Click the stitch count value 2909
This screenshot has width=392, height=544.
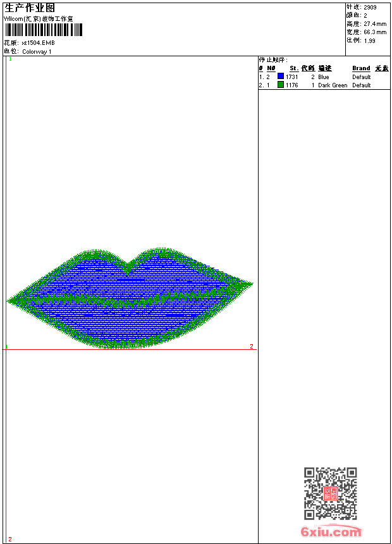click(370, 7)
